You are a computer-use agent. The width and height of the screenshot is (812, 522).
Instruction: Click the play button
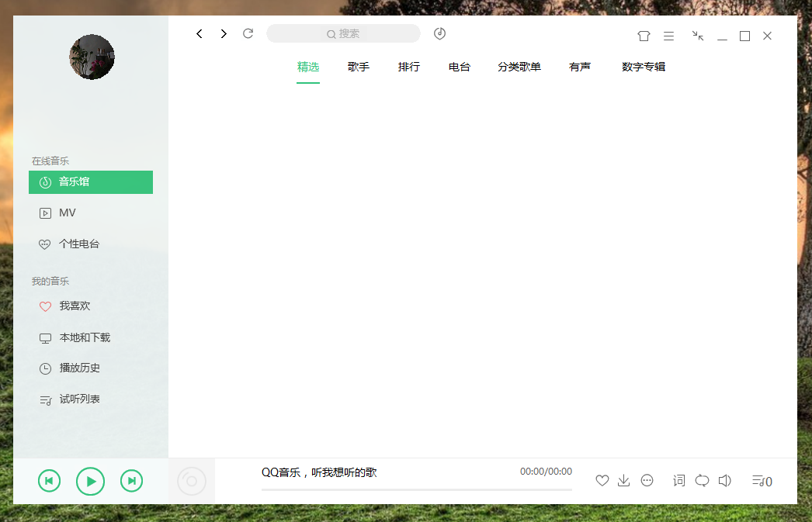pyautogui.click(x=90, y=481)
